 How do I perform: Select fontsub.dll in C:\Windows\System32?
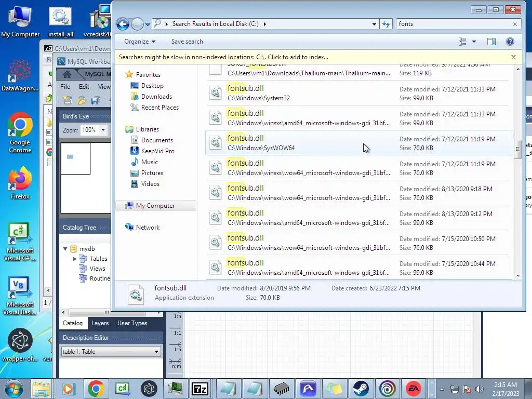(358, 93)
